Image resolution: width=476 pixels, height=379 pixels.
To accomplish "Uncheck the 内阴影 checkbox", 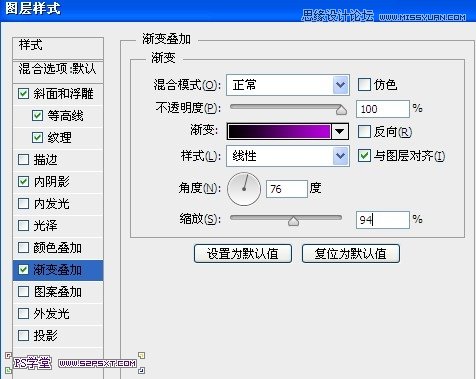I will [x=23, y=182].
